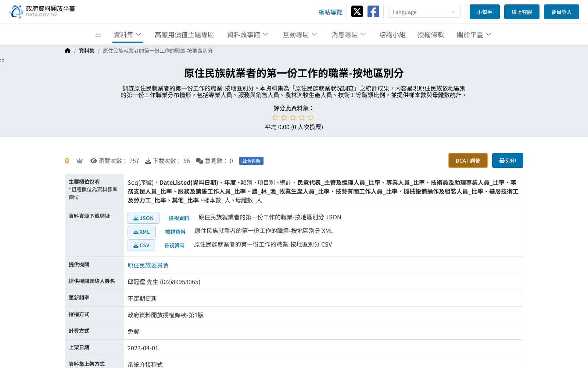
Task: Click the comments icon for 意見數
Action: 200,161
